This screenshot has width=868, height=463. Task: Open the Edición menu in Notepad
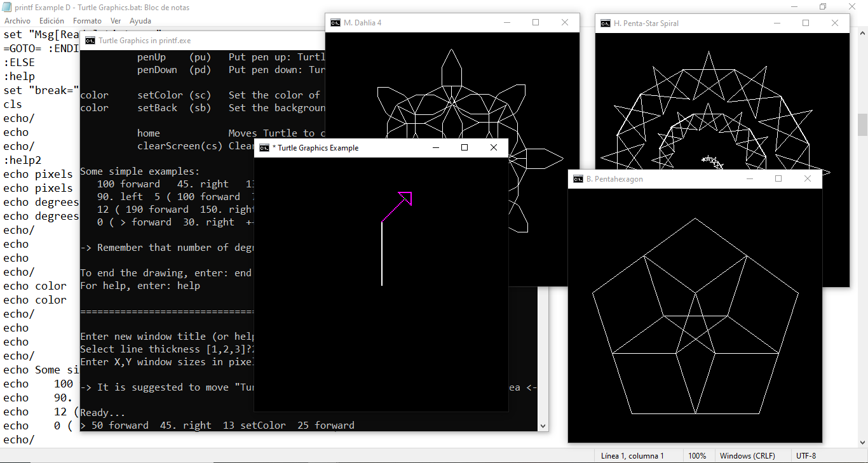point(51,21)
